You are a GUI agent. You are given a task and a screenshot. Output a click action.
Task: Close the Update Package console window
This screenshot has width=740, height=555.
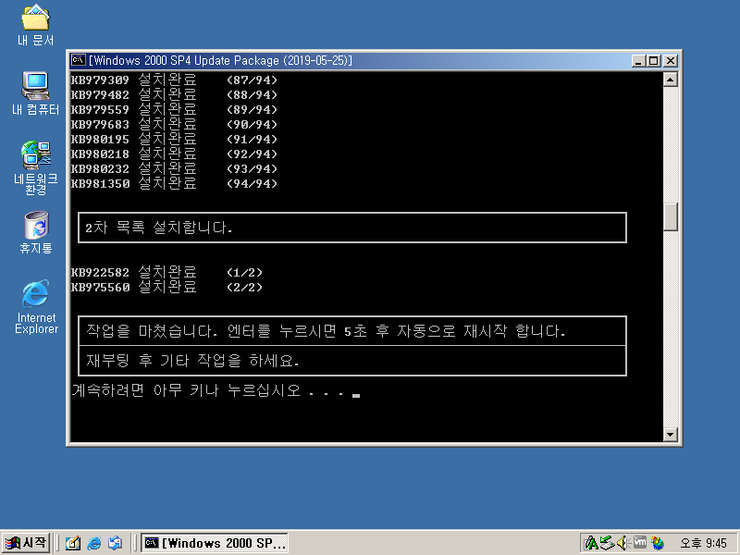click(x=671, y=61)
